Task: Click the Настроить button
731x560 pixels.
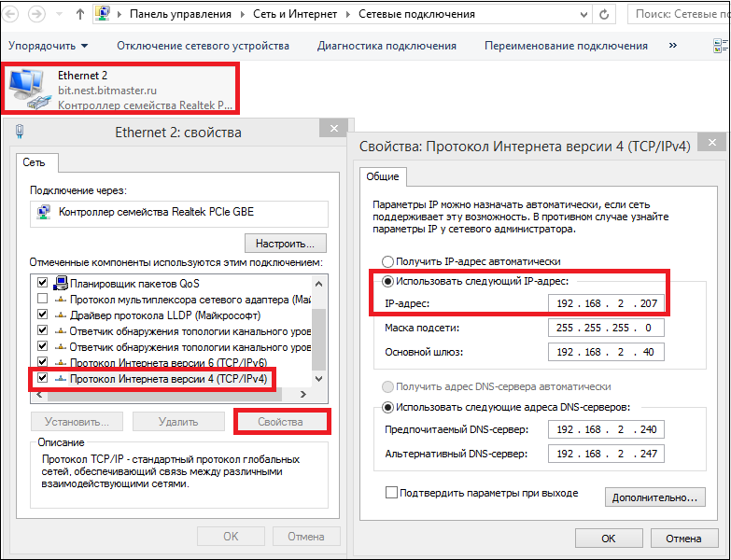Action: point(286,244)
